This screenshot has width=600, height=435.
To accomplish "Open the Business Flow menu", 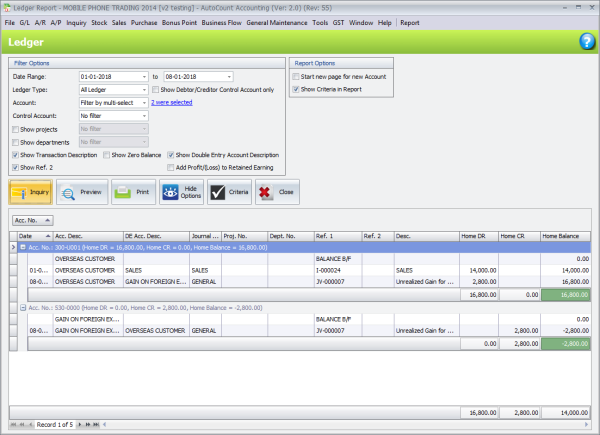I will click(222, 23).
